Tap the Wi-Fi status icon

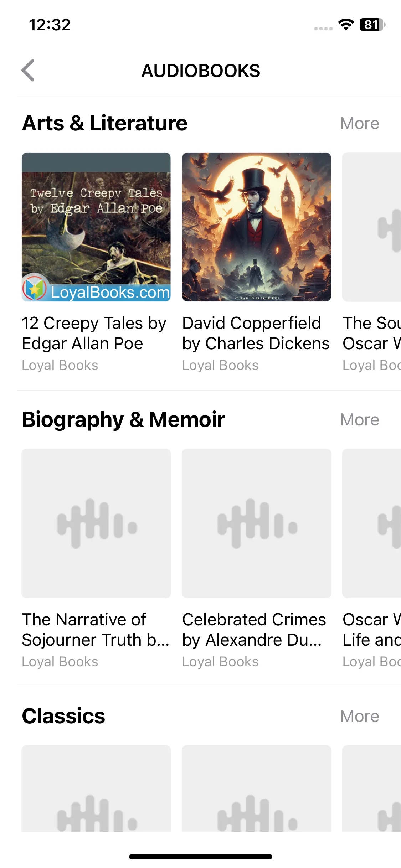coord(346,25)
